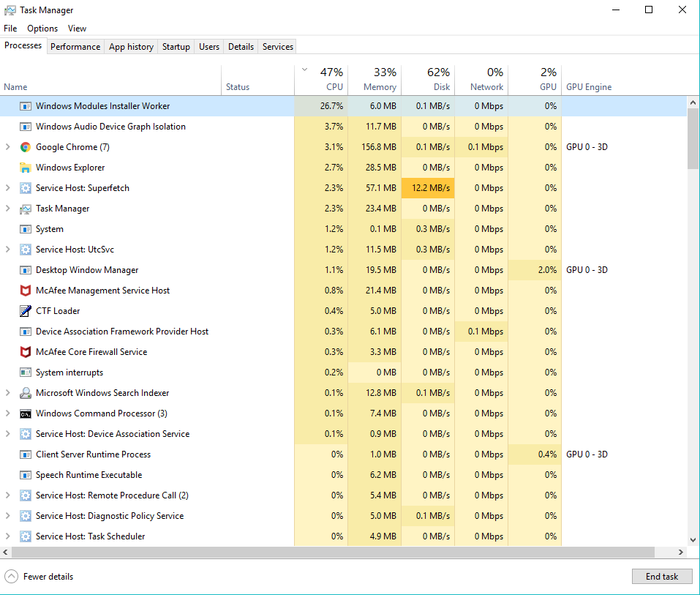Click the Service Host: Remote Procedure Call icon
Image resolution: width=700 pixels, height=595 pixels.
[26, 495]
